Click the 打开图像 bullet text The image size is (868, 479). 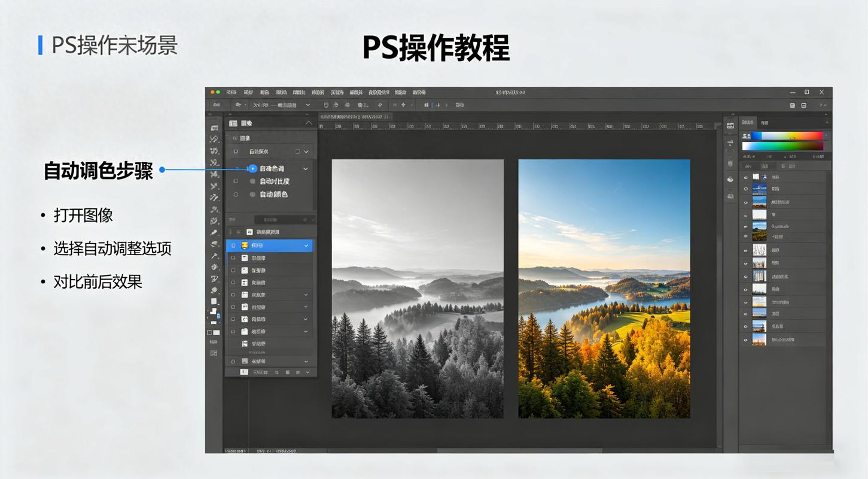click(x=83, y=216)
